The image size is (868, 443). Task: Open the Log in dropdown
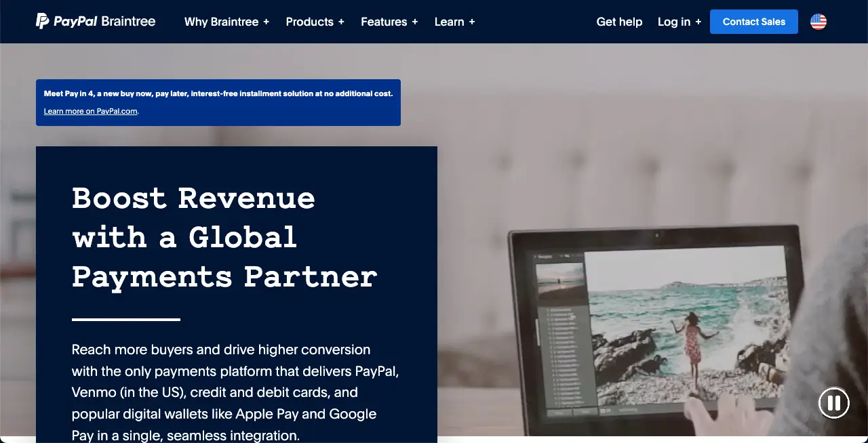[x=679, y=22]
